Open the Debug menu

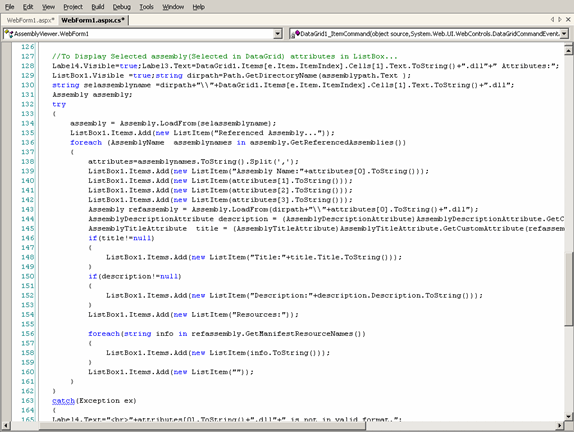pyautogui.click(x=122, y=7)
